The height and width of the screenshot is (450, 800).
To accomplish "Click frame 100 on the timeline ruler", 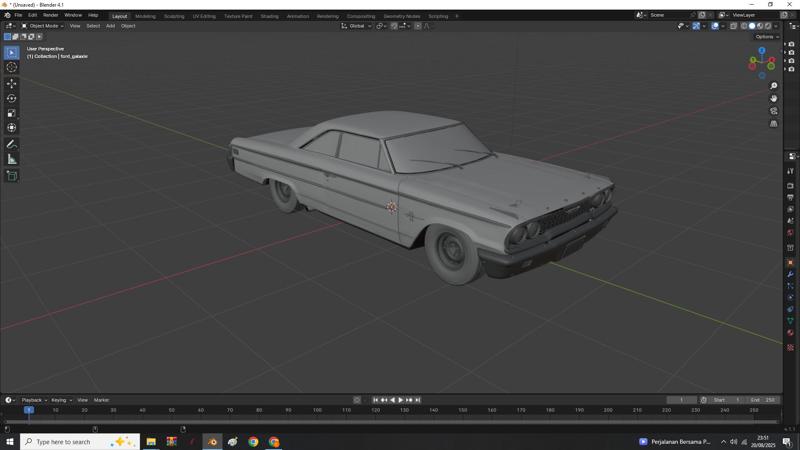I will [317, 410].
